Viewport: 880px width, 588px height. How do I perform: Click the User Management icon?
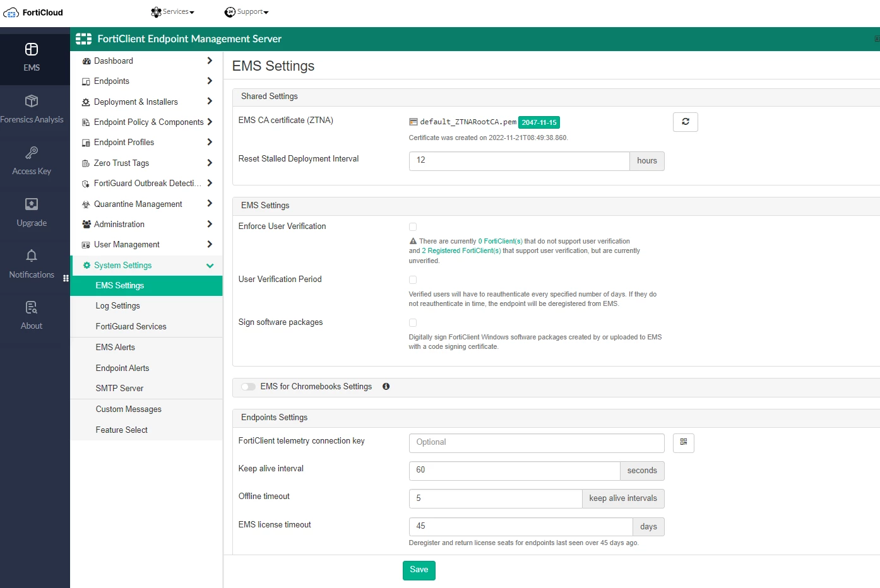(x=86, y=245)
